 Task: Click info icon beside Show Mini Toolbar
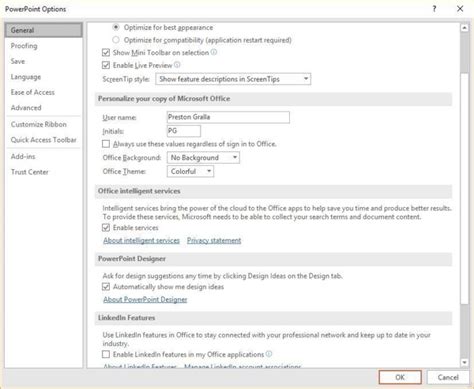pyautogui.click(x=214, y=52)
